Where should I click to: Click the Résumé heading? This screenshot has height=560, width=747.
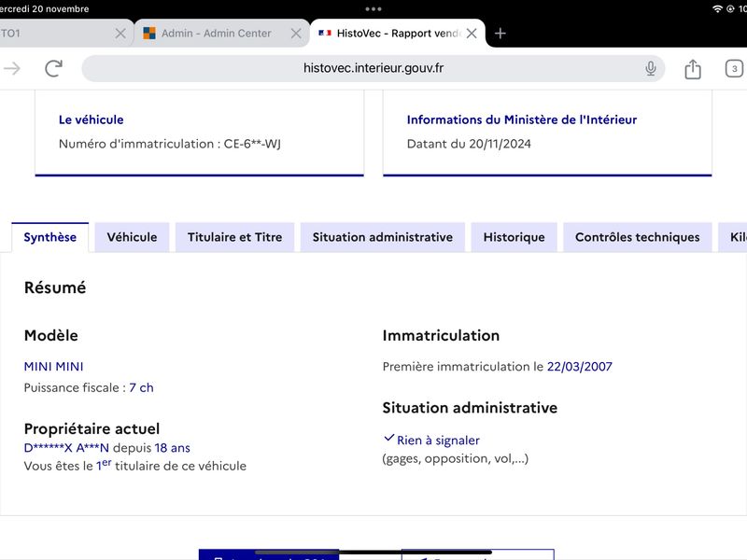(55, 287)
